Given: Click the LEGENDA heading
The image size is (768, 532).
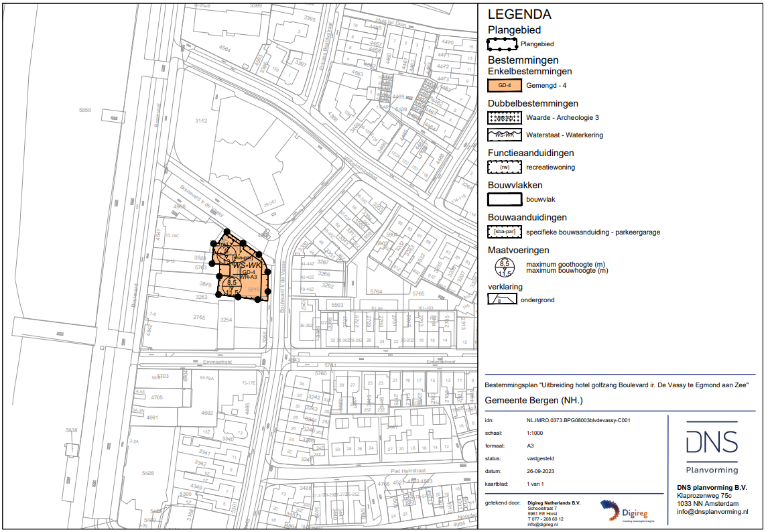Looking at the screenshot, I should 519,15.
